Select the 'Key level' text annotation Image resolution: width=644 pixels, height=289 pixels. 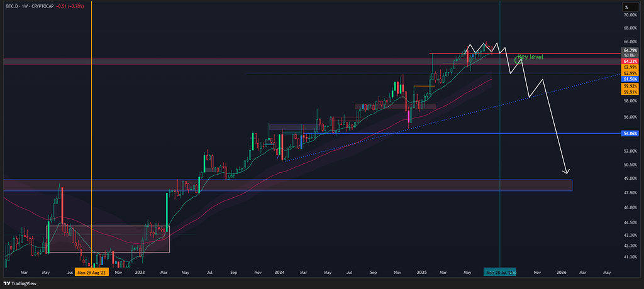pos(530,57)
